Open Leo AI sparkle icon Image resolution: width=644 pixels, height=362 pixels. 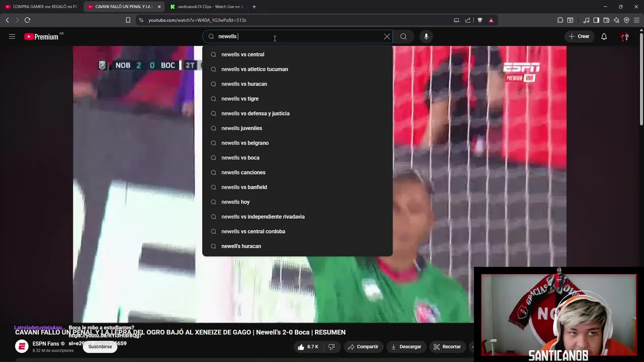616,20
